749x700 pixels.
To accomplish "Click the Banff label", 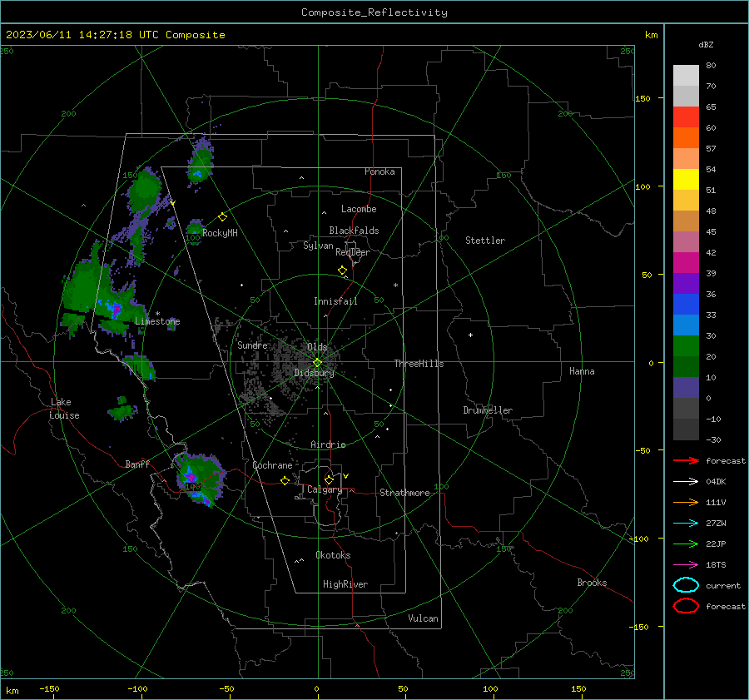I will (x=137, y=464).
